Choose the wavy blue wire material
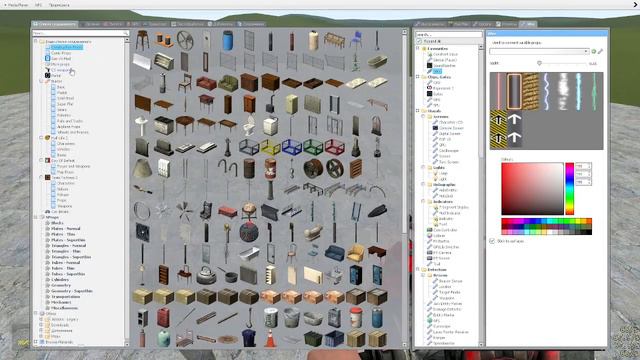The width and height of the screenshot is (640, 360). click(546, 91)
